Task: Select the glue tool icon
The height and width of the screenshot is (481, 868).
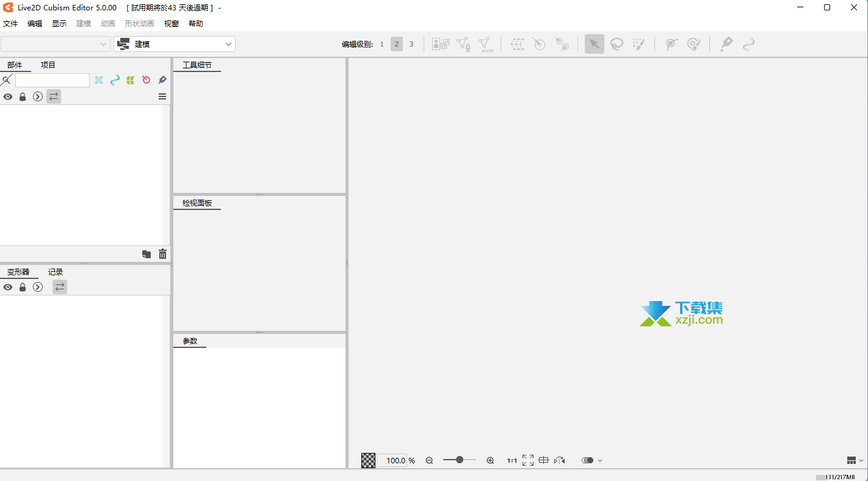Action: [671, 44]
